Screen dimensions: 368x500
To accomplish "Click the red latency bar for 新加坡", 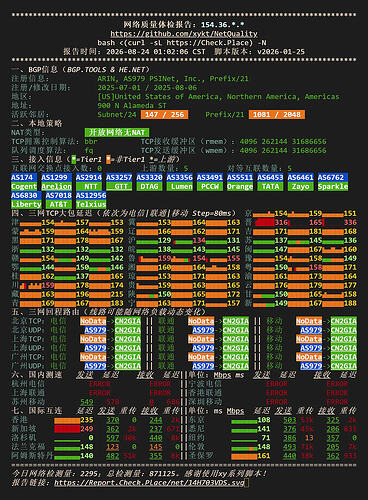I will [x=67, y=429].
